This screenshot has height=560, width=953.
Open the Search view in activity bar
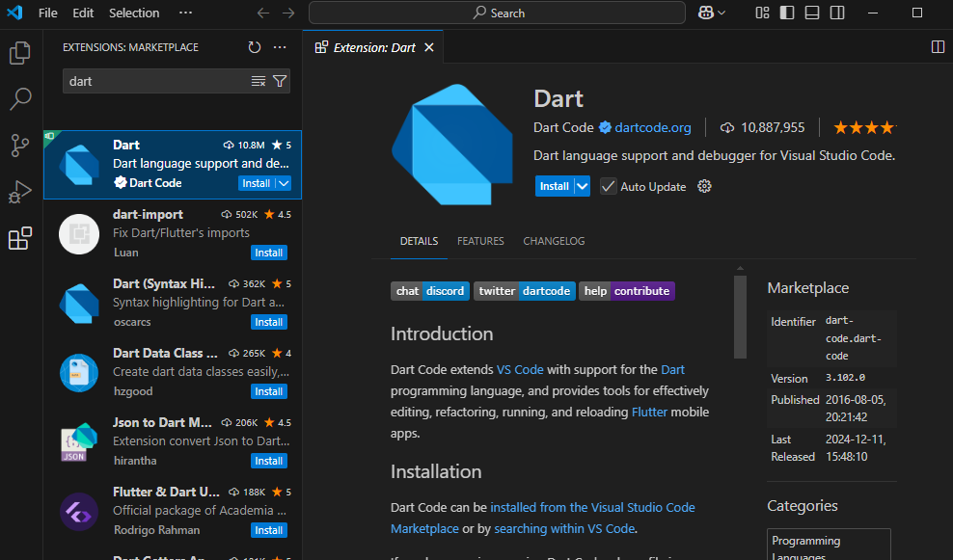coord(20,98)
